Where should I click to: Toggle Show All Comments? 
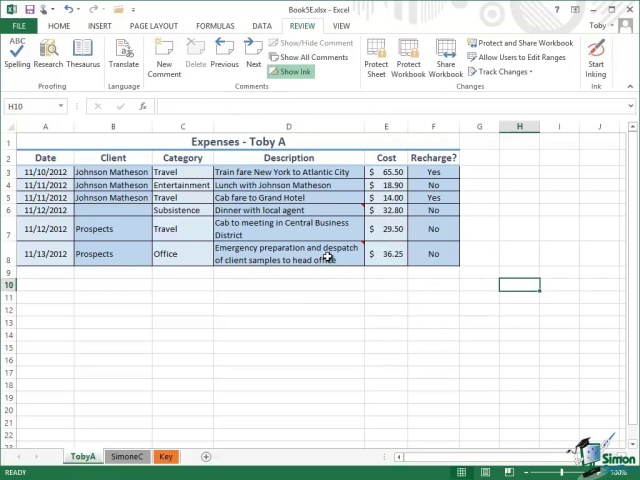coord(309,57)
